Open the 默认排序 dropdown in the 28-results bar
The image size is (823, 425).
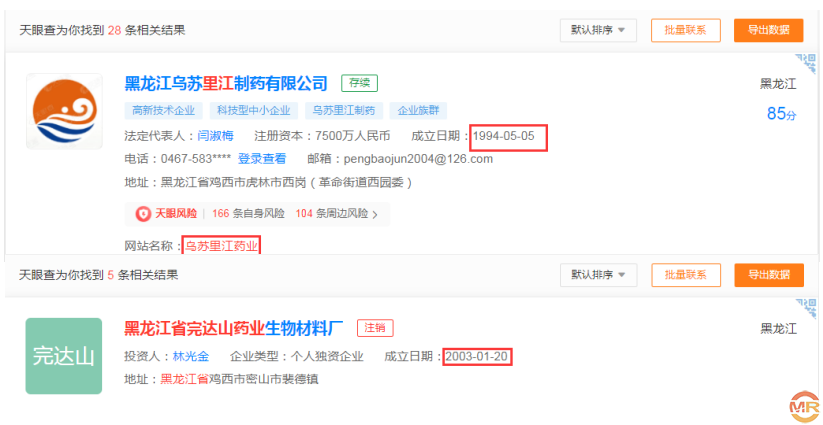click(598, 30)
